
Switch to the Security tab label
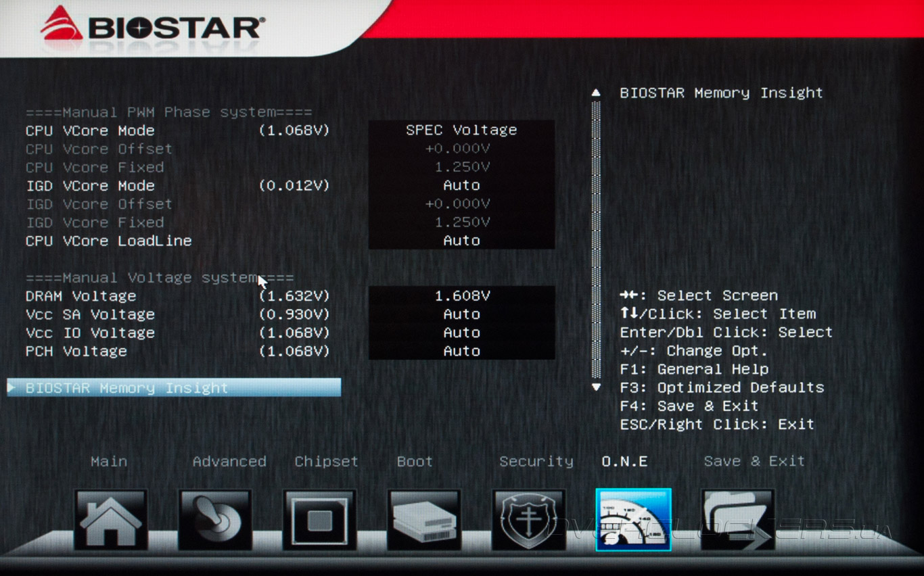536,461
